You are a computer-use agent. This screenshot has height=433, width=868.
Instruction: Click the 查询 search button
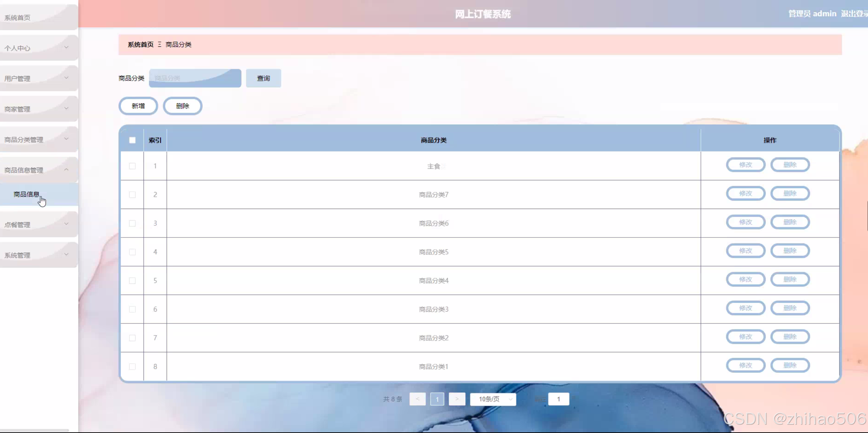(x=263, y=78)
